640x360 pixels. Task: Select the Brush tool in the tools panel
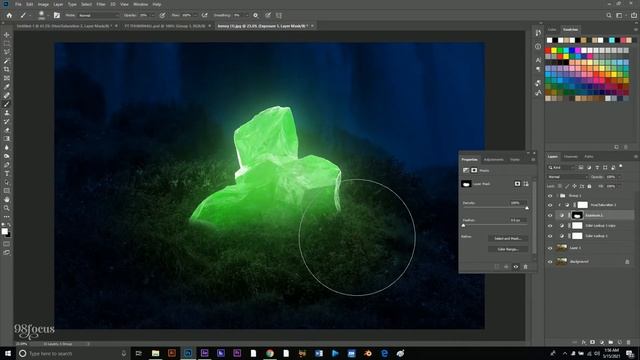click(7, 104)
